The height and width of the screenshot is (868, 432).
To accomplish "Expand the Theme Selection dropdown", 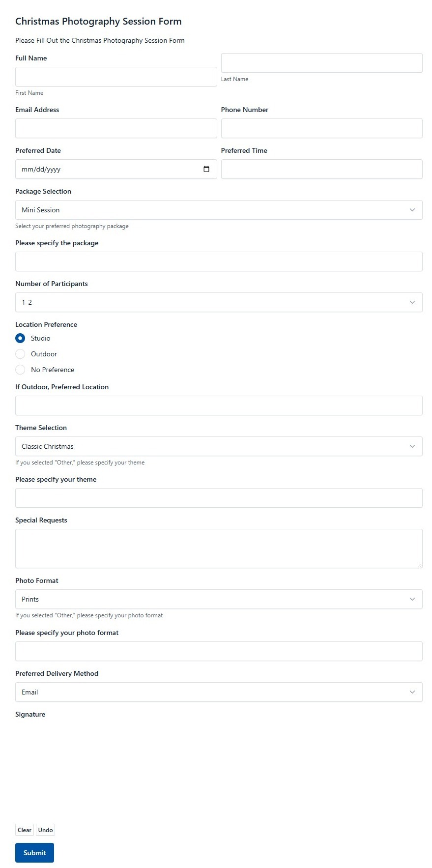I will click(219, 446).
